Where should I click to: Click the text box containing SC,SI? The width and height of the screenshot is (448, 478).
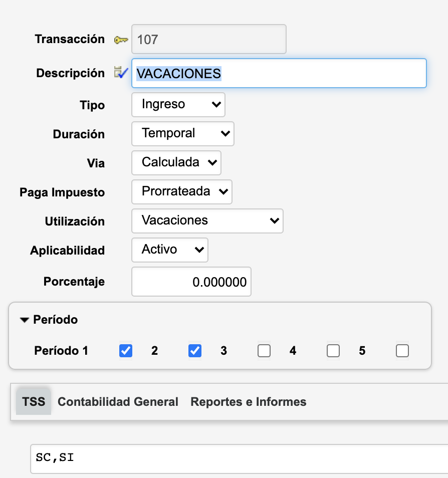click(239, 458)
